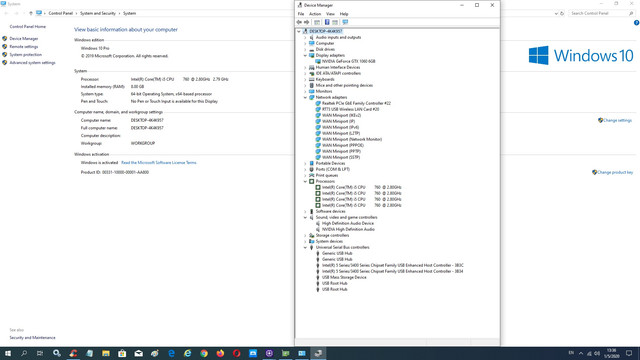Image resolution: width=640 pixels, height=360 pixels.
Task: Open the Action menu in Device Manager
Action: click(315, 14)
